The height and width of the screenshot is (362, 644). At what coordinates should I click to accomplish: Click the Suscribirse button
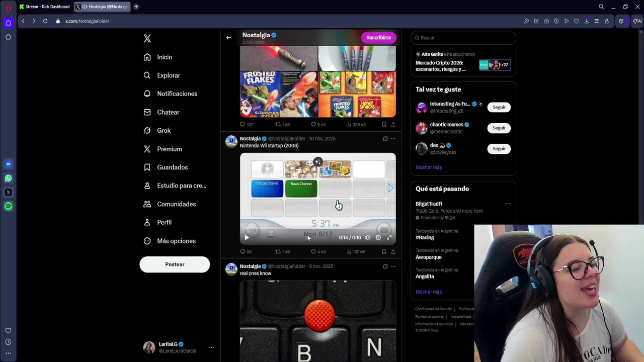[x=378, y=38]
